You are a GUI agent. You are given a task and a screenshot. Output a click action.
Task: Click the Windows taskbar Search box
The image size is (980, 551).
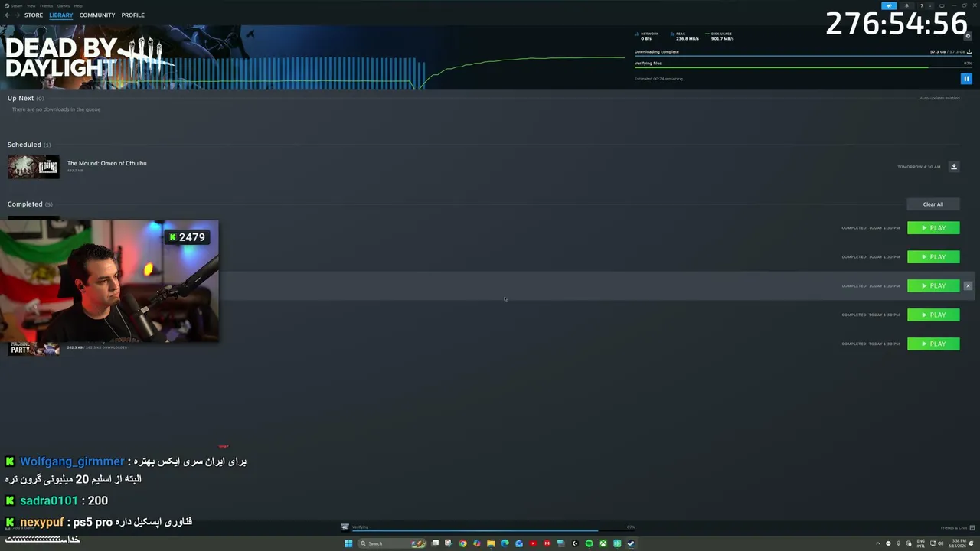pyautogui.click(x=392, y=543)
